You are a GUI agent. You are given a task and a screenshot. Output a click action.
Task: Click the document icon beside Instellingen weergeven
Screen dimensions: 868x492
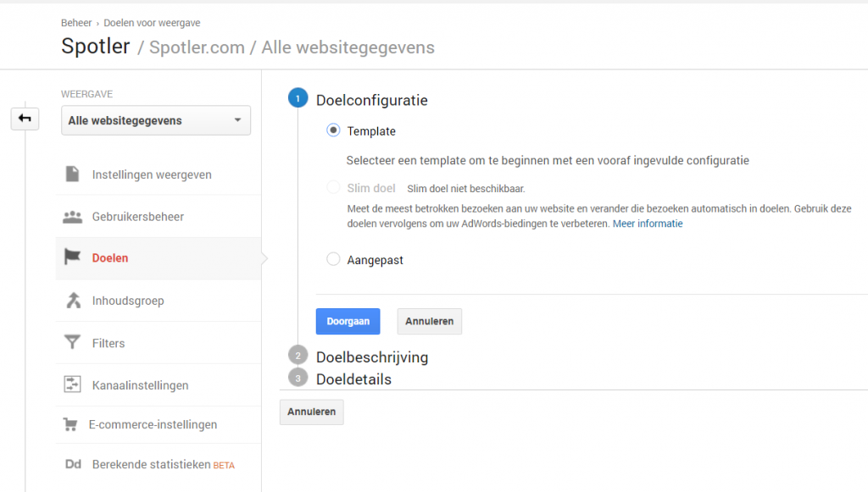tap(73, 174)
